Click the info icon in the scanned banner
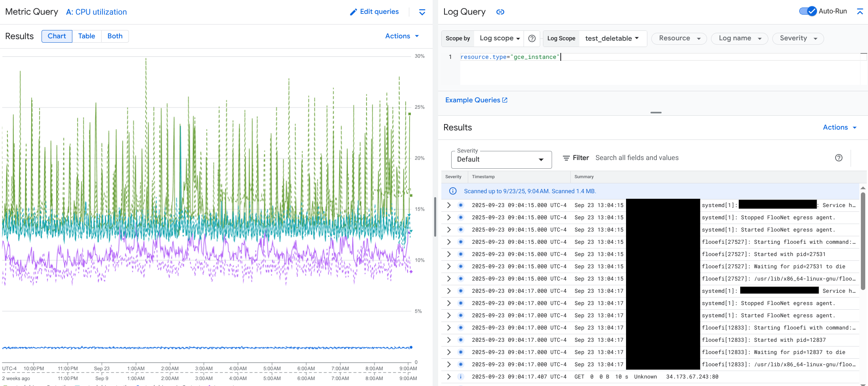 click(x=453, y=191)
